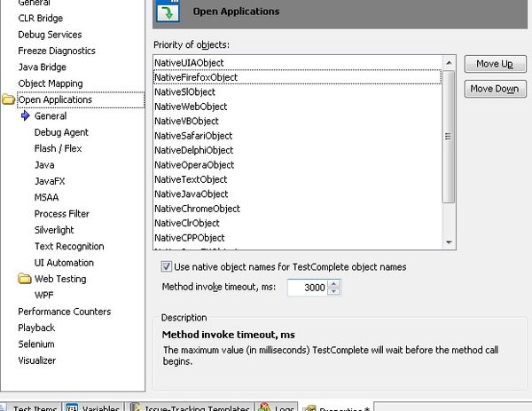The height and width of the screenshot is (411, 532).
Task: Select NativeChromeObject in the priority list
Action: click(197, 209)
